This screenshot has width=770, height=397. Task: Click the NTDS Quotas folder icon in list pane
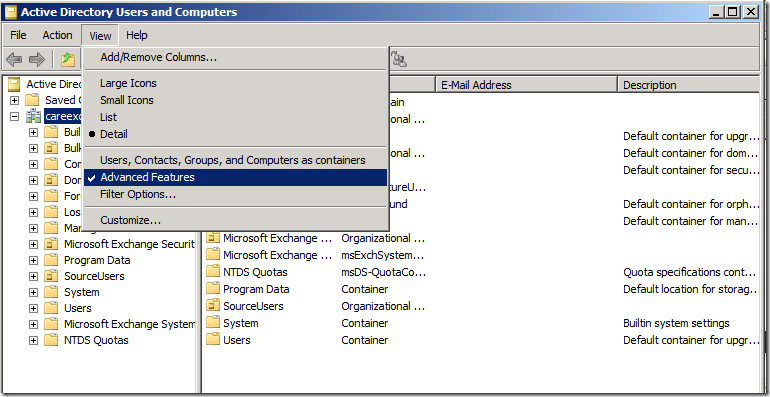(x=213, y=272)
